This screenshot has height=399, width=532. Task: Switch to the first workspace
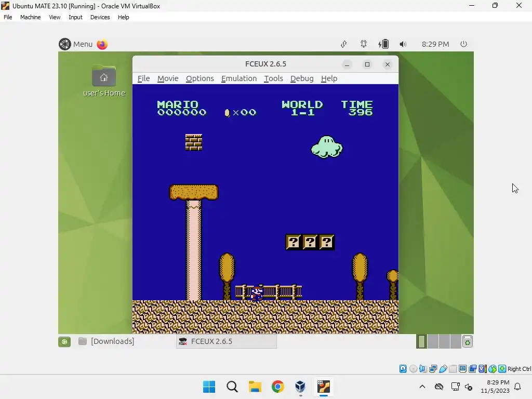point(422,341)
